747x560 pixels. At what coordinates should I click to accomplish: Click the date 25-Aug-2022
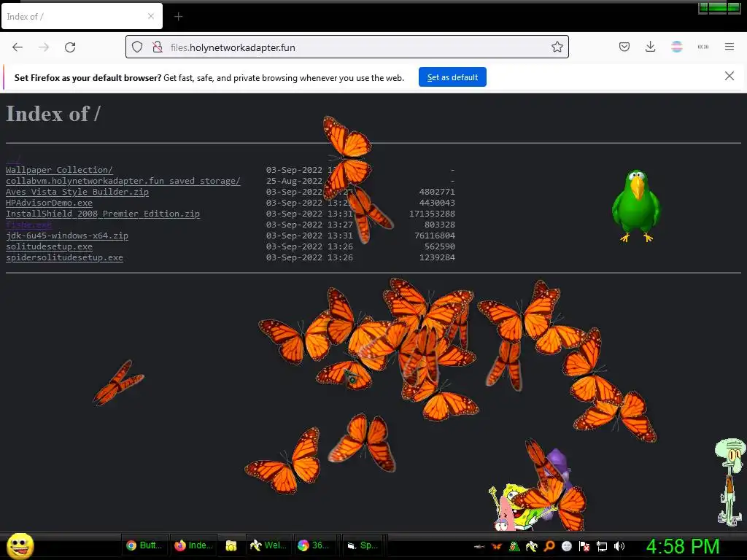click(294, 181)
